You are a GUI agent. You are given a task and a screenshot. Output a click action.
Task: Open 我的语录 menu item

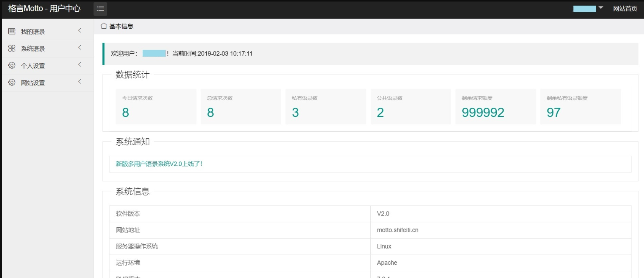point(33,32)
